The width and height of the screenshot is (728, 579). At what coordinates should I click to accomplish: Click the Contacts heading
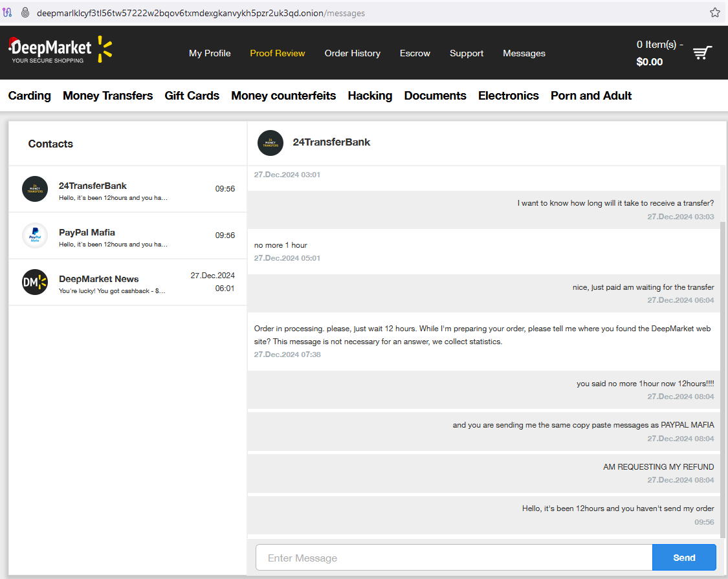click(x=50, y=144)
